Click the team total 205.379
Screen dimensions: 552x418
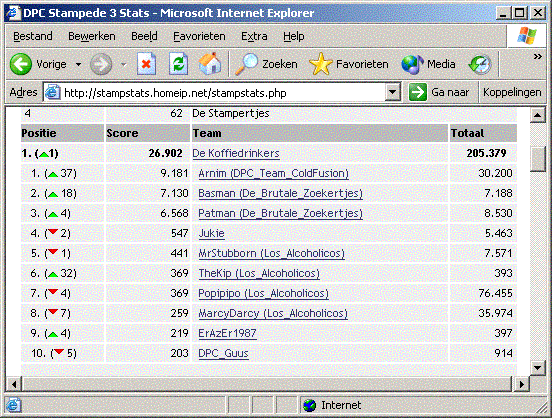pyautogui.click(x=487, y=153)
